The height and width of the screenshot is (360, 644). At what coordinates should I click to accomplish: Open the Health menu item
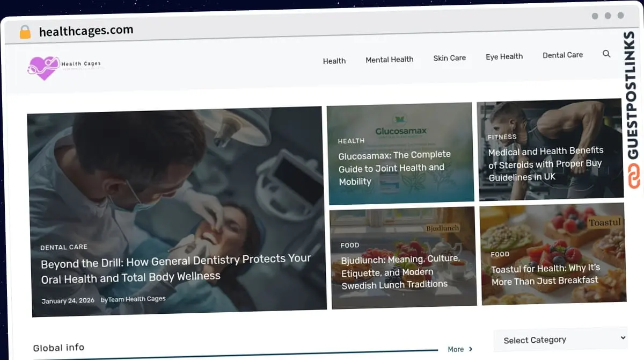[334, 61]
